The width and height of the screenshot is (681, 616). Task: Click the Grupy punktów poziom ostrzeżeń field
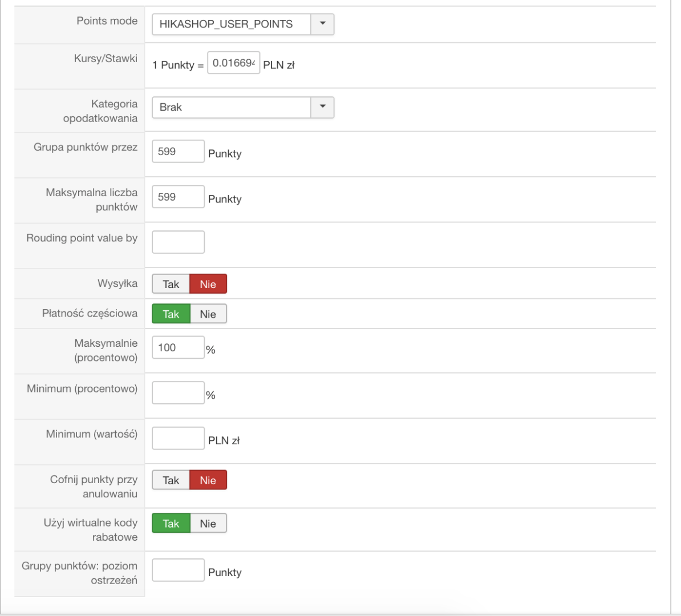point(178,570)
